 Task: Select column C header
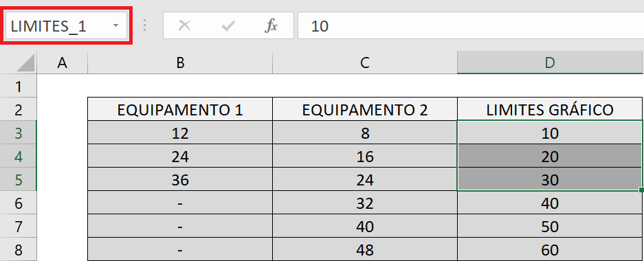(x=365, y=63)
